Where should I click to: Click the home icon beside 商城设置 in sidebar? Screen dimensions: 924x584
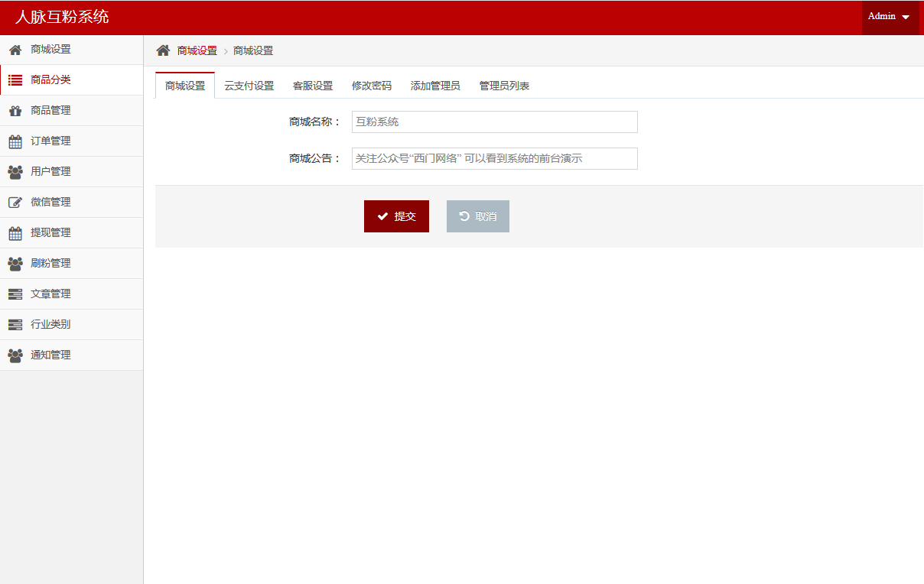[15, 50]
